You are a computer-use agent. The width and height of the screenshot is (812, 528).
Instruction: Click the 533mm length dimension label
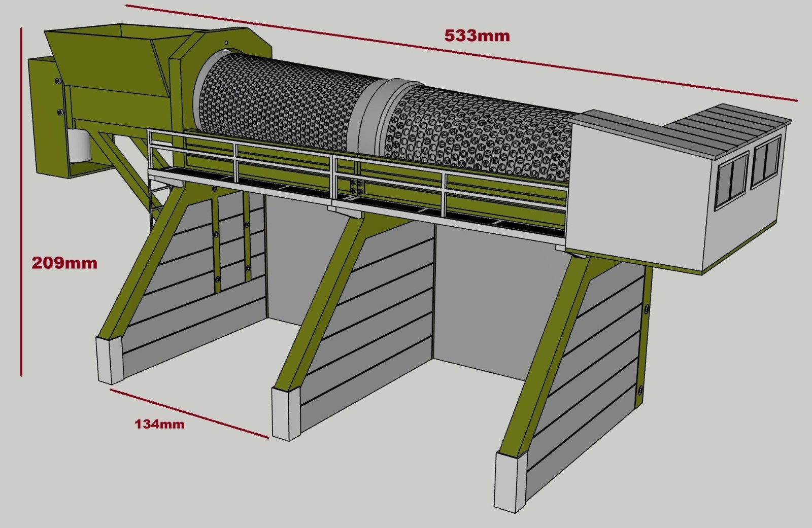point(477,36)
